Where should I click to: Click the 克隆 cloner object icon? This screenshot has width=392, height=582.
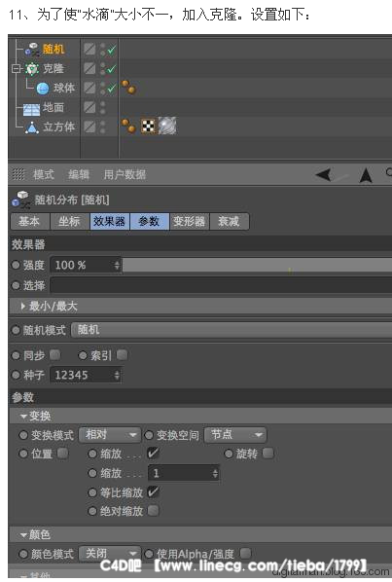click(x=32, y=68)
